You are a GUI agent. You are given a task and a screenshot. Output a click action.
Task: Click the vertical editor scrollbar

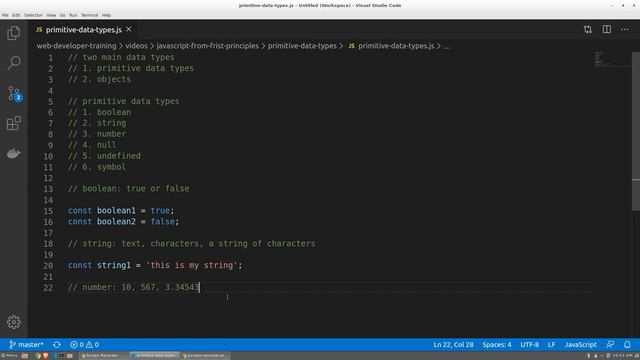click(636, 131)
